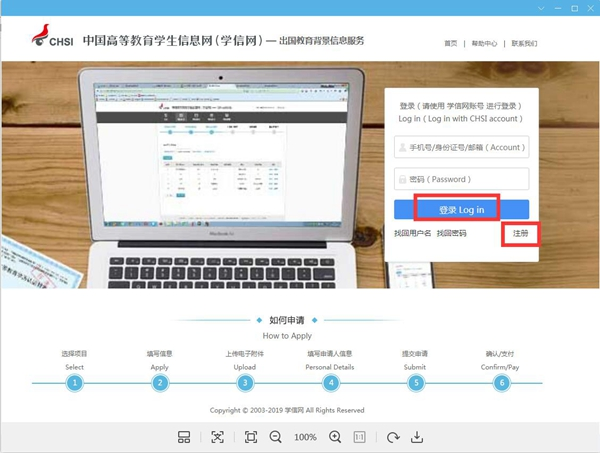Click step 6 Confirm/Pay circle
The image size is (600, 453).
coord(502,382)
